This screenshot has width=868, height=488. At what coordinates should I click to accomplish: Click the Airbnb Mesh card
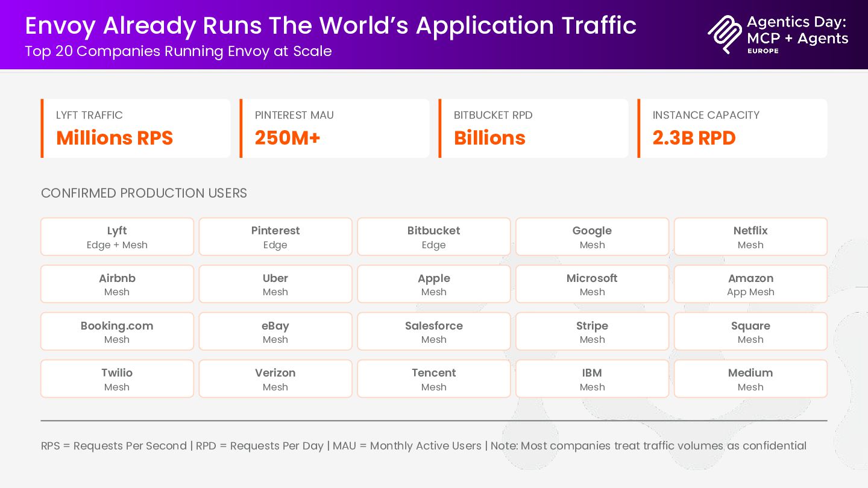pos(117,284)
